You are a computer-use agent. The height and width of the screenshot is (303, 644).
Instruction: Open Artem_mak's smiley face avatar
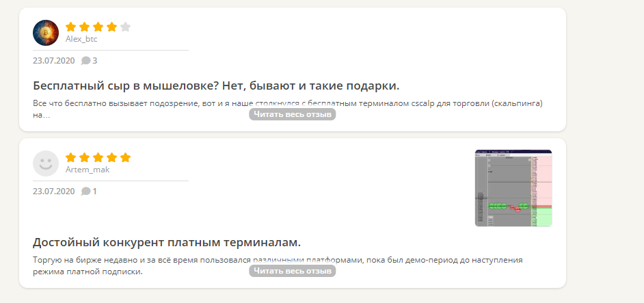coord(46,163)
